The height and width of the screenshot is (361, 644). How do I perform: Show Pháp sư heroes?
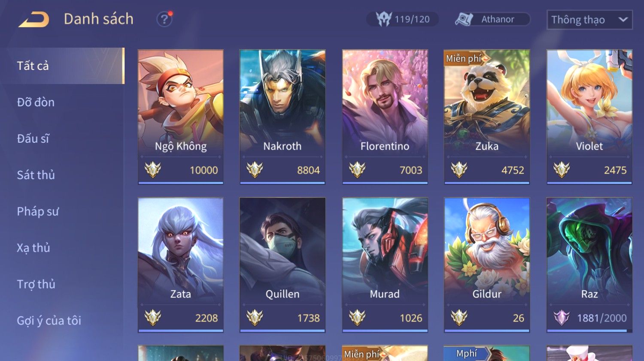click(38, 211)
